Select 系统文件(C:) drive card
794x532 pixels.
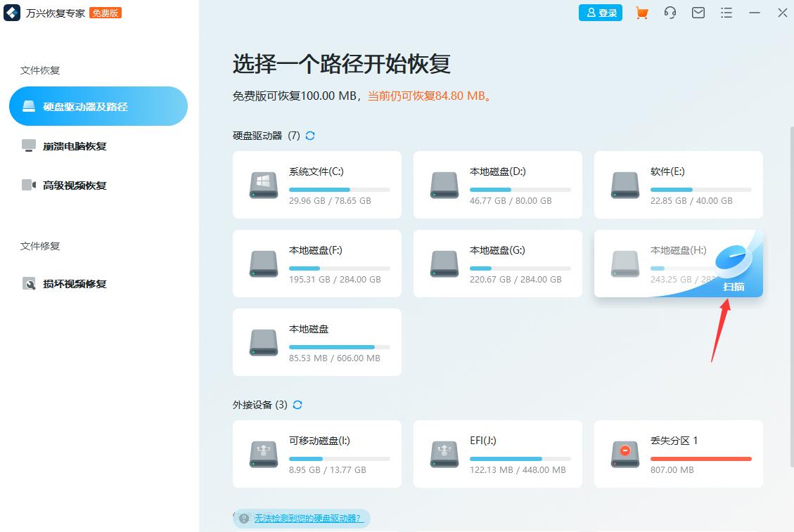click(316, 185)
